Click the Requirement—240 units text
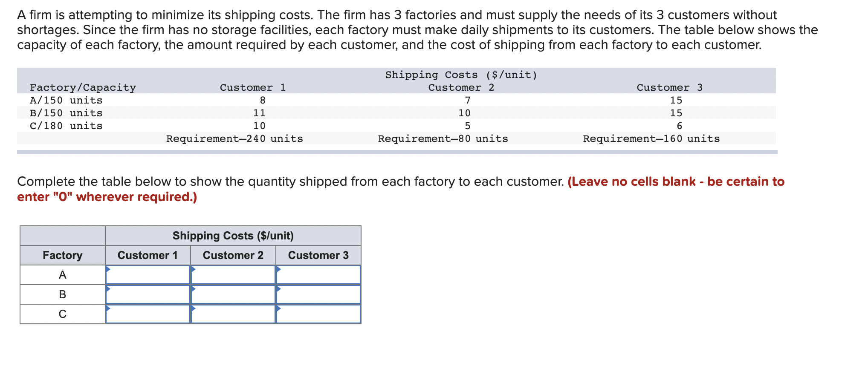 (x=234, y=138)
